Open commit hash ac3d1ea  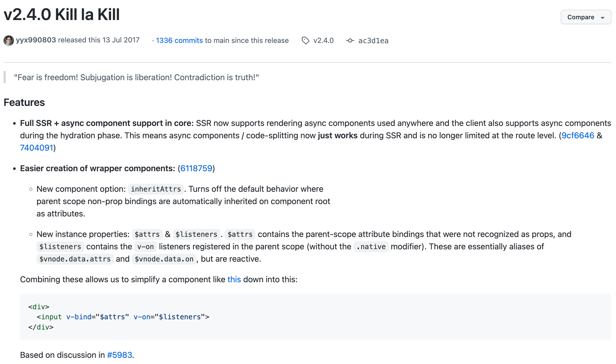(373, 41)
